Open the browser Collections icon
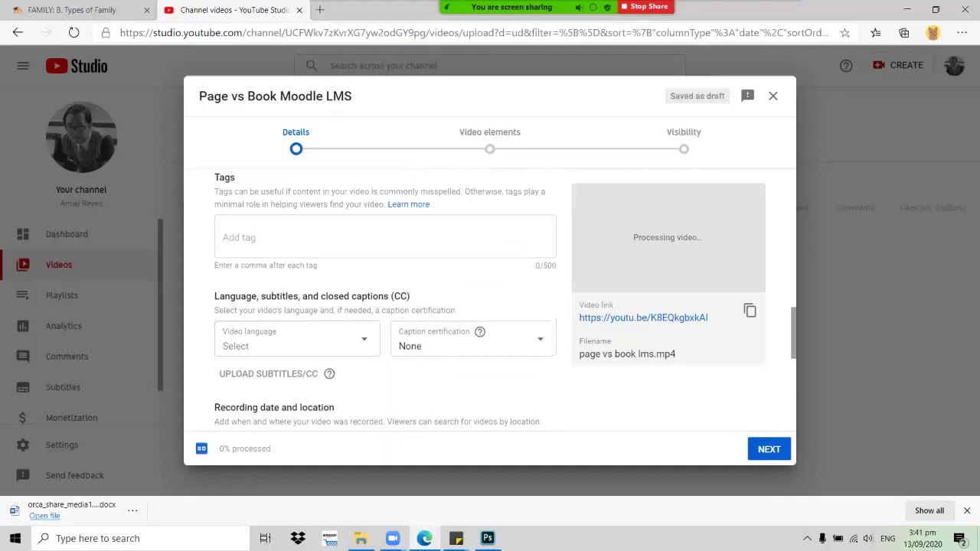This screenshot has height=551, width=980. [904, 33]
